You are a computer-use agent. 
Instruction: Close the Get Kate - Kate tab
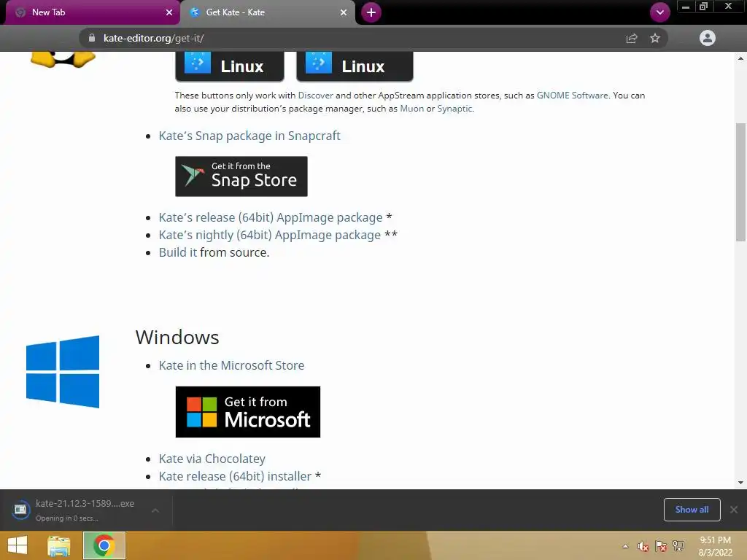coord(344,12)
